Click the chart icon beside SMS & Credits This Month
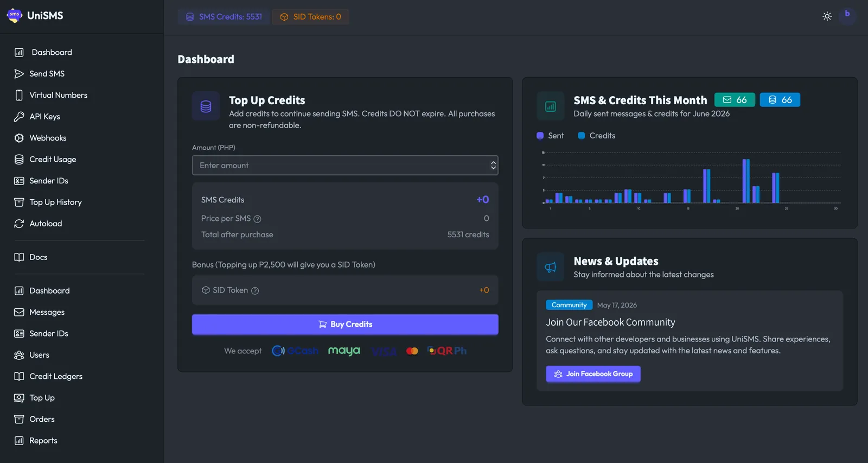This screenshot has height=463, width=868. [x=551, y=106]
